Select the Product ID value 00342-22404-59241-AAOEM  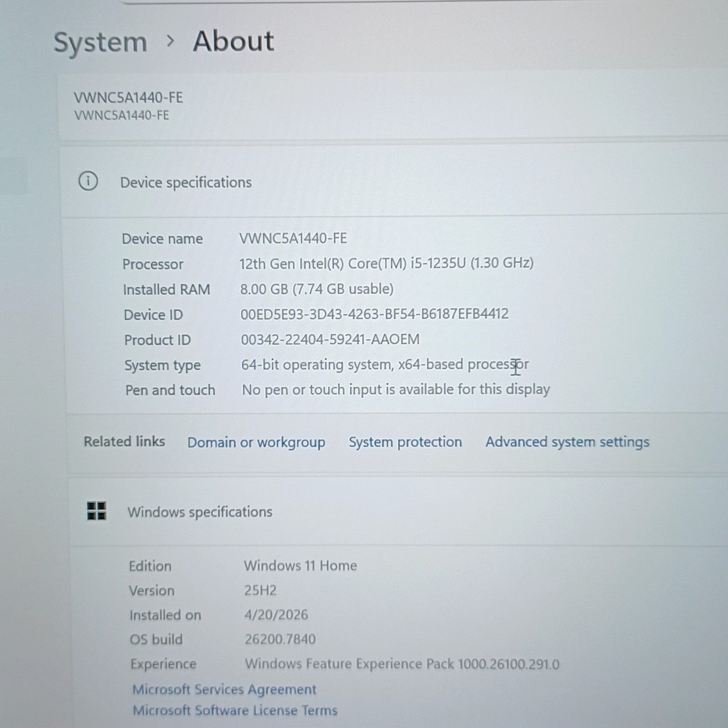coord(330,339)
